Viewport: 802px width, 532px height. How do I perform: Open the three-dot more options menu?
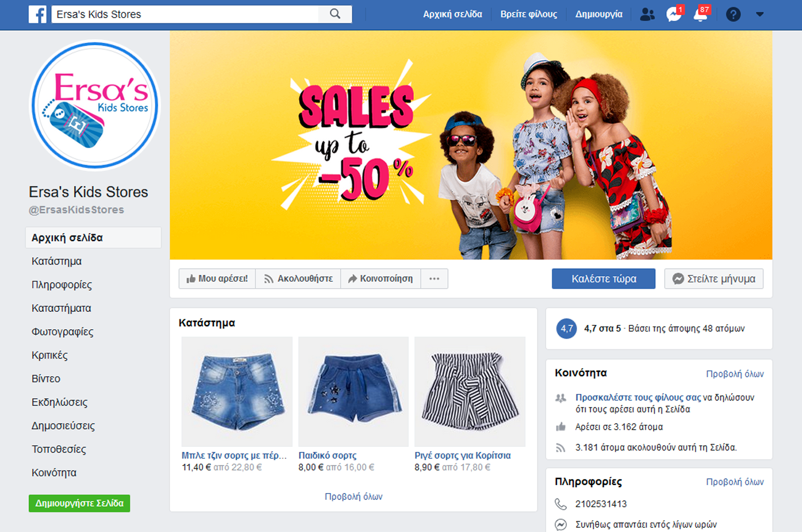pos(434,279)
